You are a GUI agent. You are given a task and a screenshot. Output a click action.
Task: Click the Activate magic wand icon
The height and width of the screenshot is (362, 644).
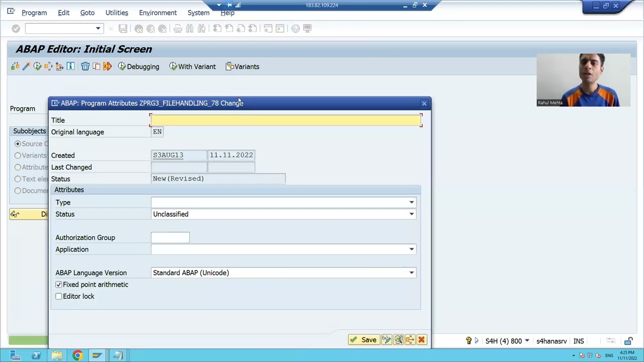coord(26,66)
